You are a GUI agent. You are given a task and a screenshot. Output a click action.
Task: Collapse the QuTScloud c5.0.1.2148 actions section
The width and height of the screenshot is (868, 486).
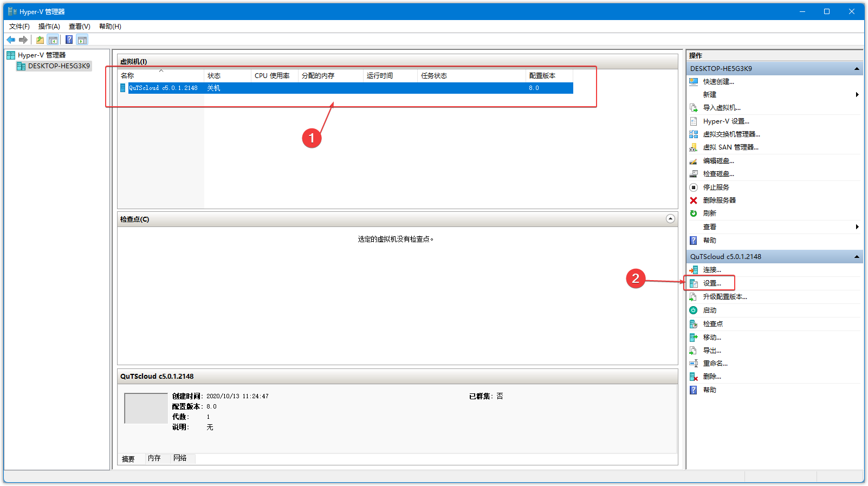857,257
